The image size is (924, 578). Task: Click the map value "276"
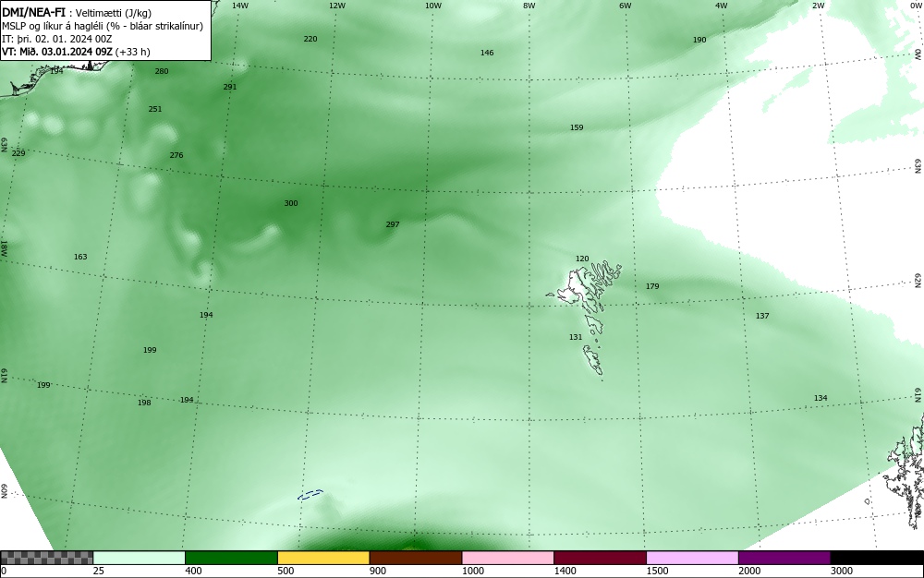[176, 155]
